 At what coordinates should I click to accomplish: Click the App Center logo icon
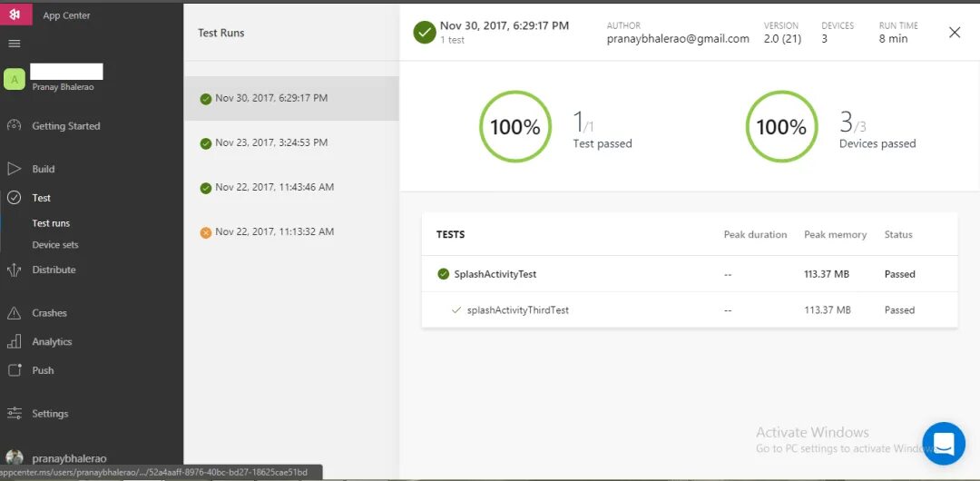15,13
